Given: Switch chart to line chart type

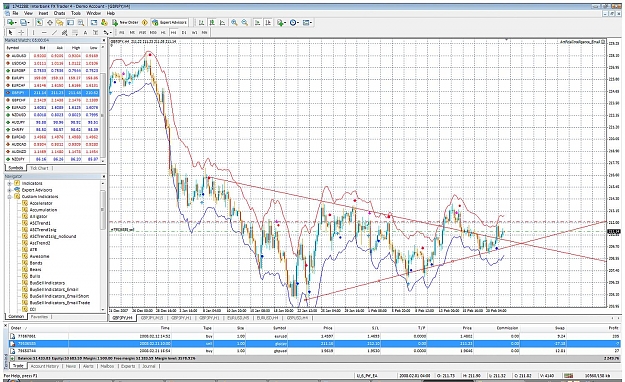Looking at the screenshot, I should (x=222, y=23).
